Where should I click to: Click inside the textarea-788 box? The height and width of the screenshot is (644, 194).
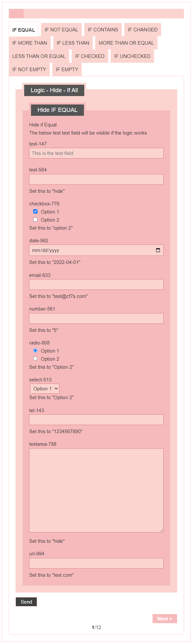96,490
